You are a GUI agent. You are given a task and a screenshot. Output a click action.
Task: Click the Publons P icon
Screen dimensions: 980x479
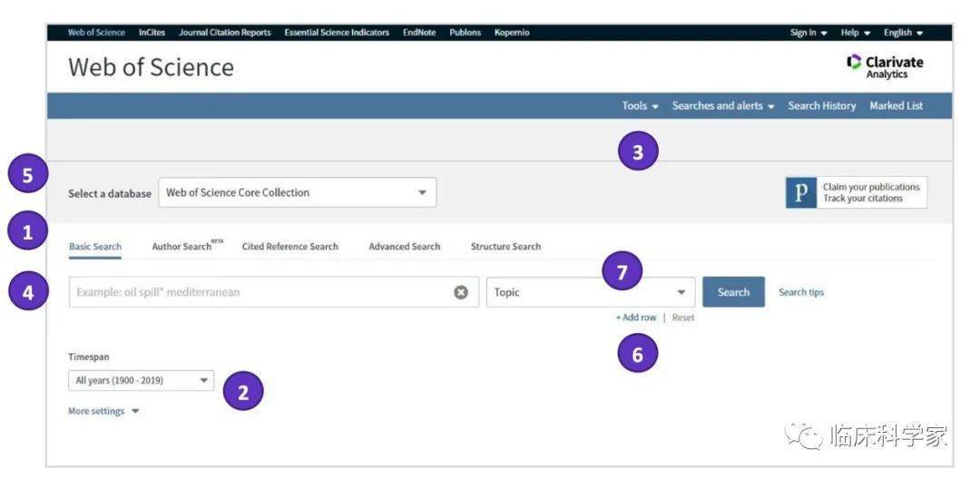click(x=800, y=192)
